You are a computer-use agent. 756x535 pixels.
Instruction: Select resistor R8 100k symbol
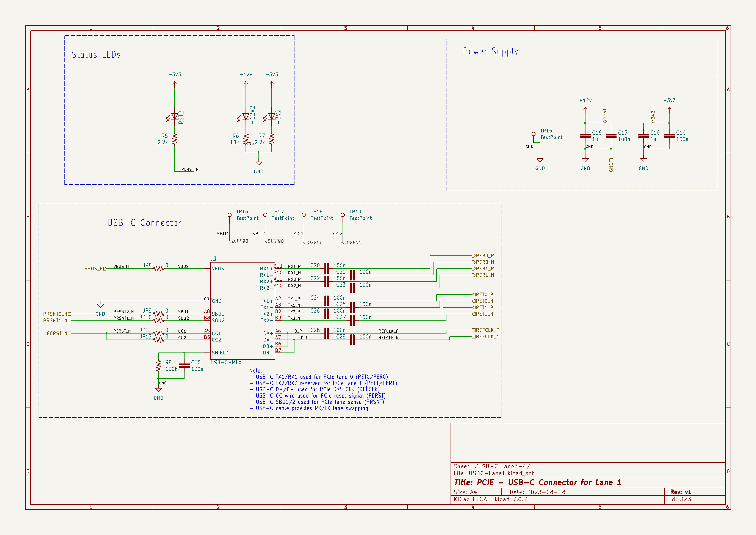click(158, 365)
